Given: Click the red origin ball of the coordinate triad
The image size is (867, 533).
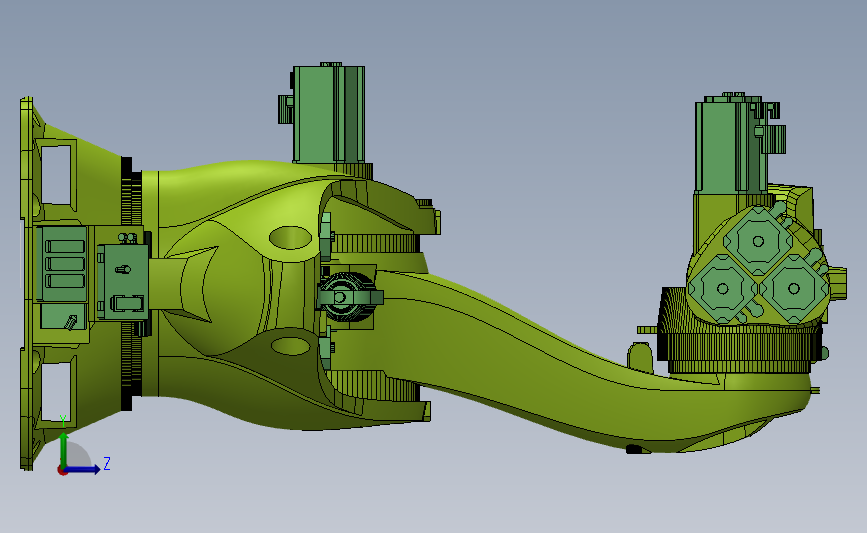Looking at the screenshot, I should click(62, 471).
